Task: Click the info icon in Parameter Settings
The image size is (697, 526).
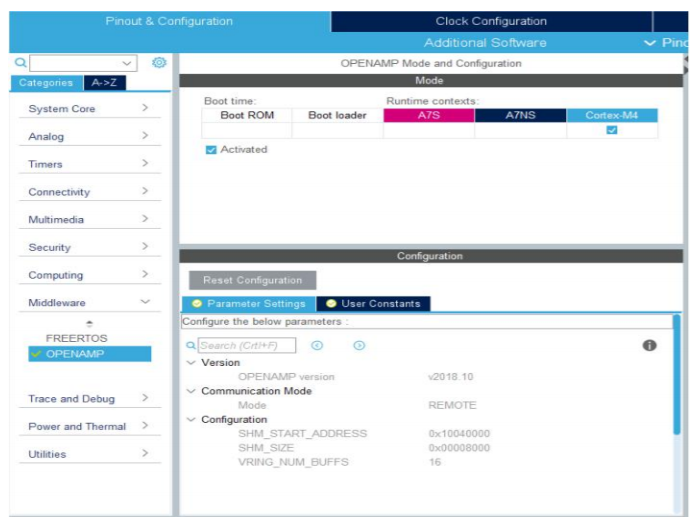Action: click(649, 345)
